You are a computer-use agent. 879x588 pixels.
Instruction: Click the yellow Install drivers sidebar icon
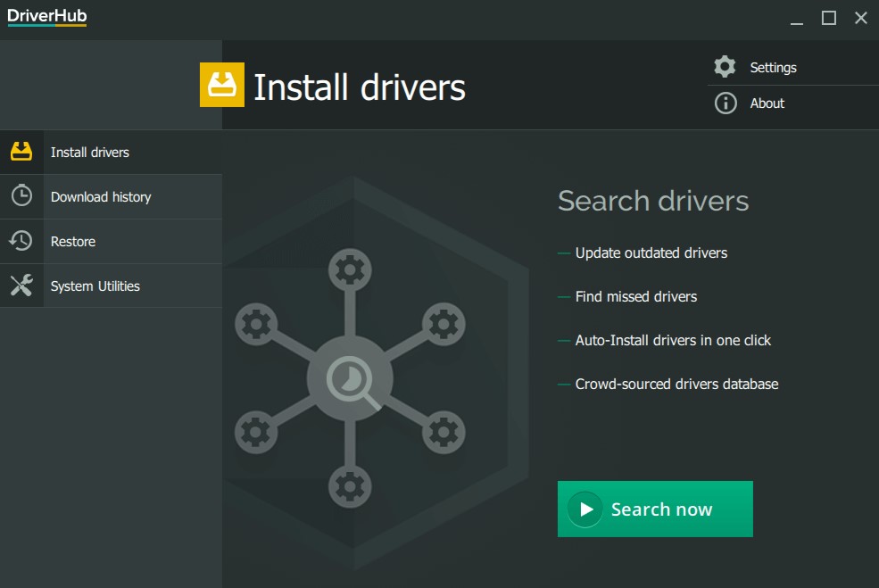tap(21, 152)
